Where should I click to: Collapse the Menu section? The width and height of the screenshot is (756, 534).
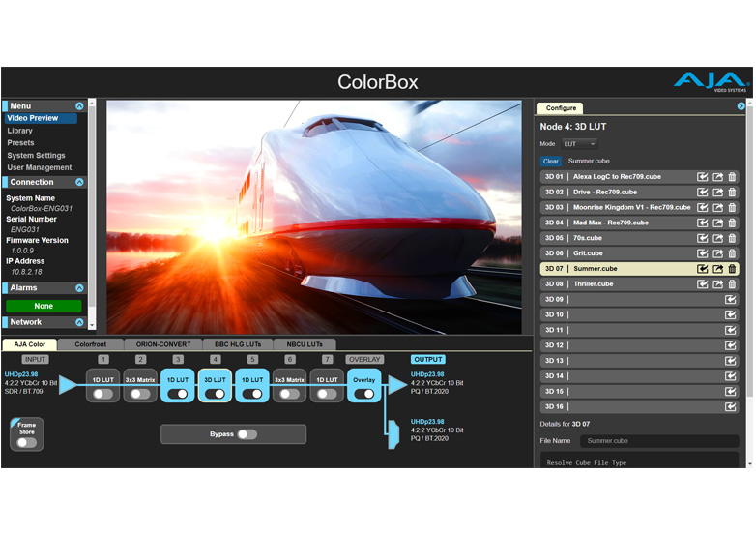[x=79, y=106]
